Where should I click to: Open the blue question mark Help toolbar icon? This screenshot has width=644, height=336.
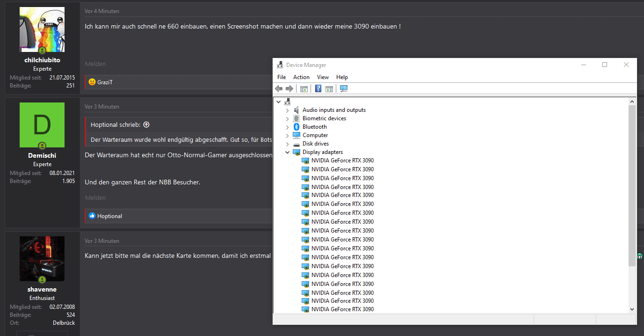pos(318,88)
